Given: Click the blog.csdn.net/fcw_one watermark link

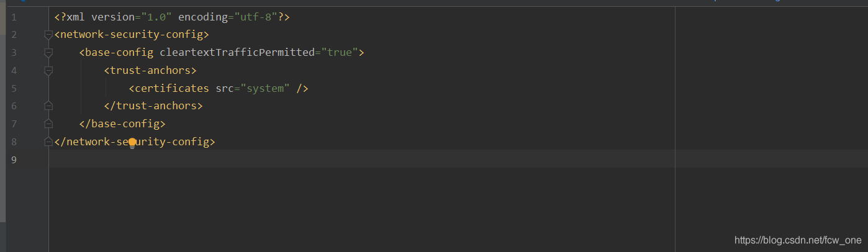Looking at the screenshot, I should pyautogui.click(x=798, y=240).
